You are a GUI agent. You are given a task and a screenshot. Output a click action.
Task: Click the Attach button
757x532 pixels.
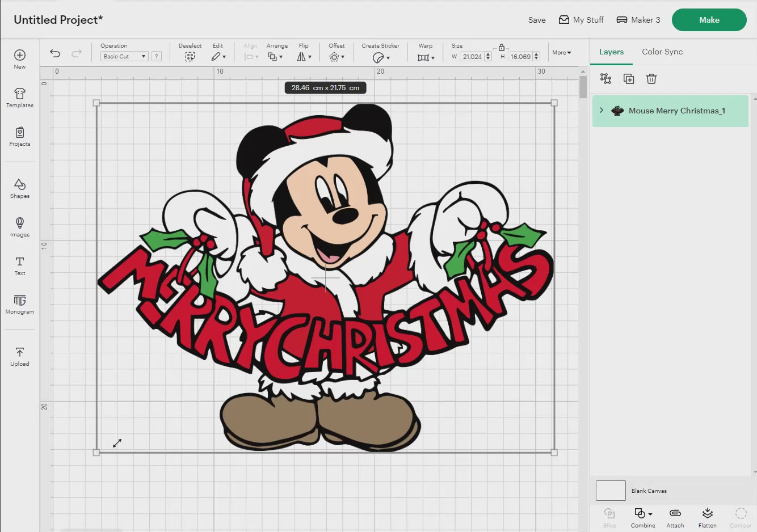(x=675, y=518)
